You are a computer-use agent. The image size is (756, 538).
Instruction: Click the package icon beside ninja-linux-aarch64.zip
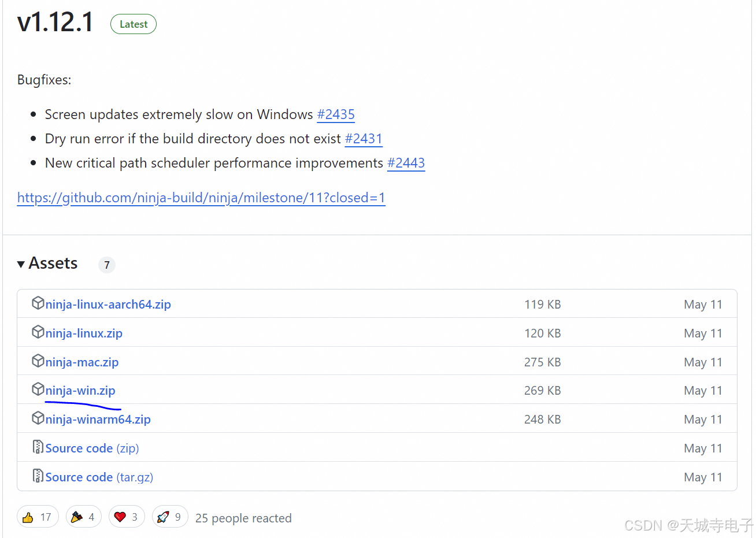point(38,303)
